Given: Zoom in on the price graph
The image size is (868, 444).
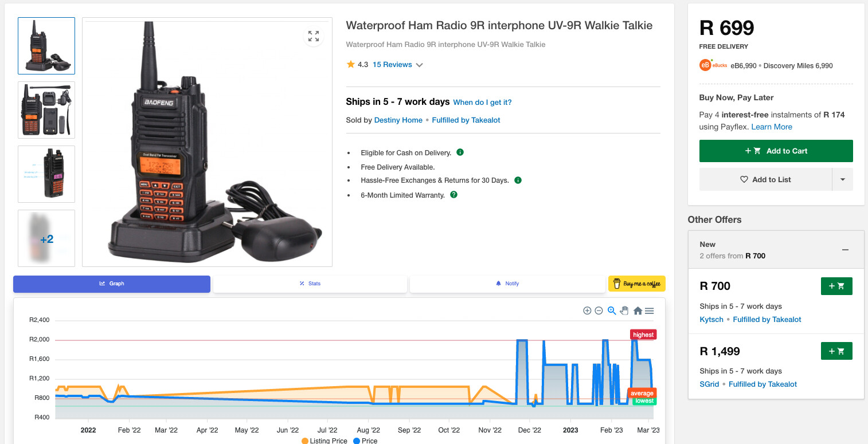Looking at the screenshot, I should click(x=587, y=311).
